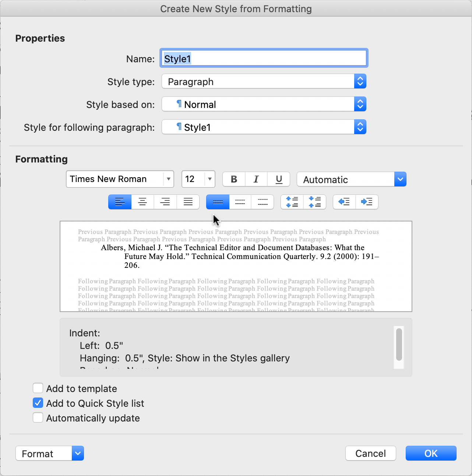
Task: Toggle Underline formatting button
Action: [x=279, y=179]
